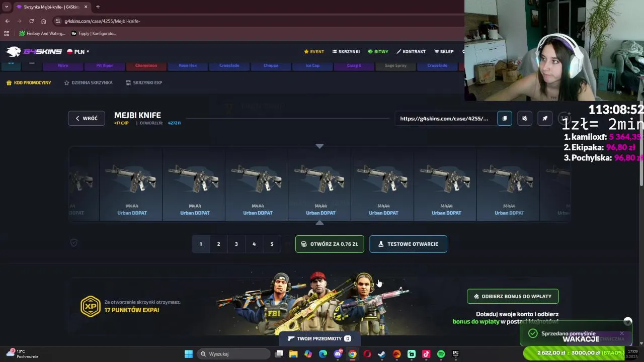Select 2 cases to open
The height and width of the screenshot is (362, 644).
click(218, 244)
